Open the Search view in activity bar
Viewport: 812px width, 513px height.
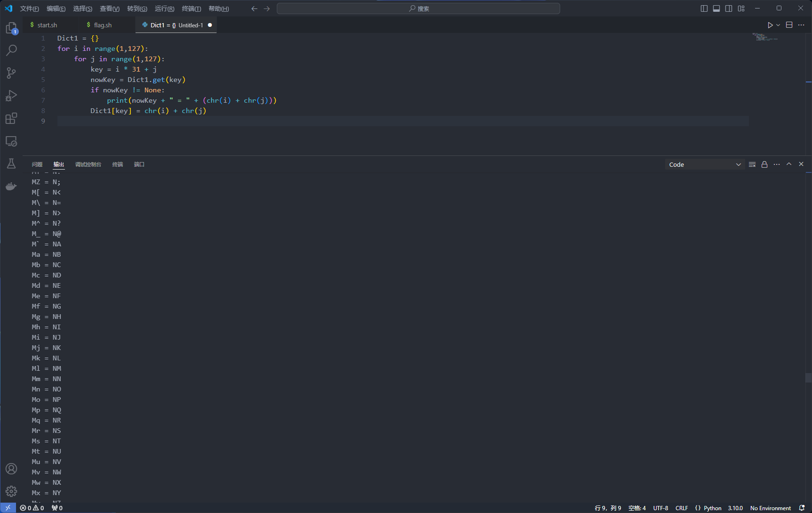[x=11, y=50]
